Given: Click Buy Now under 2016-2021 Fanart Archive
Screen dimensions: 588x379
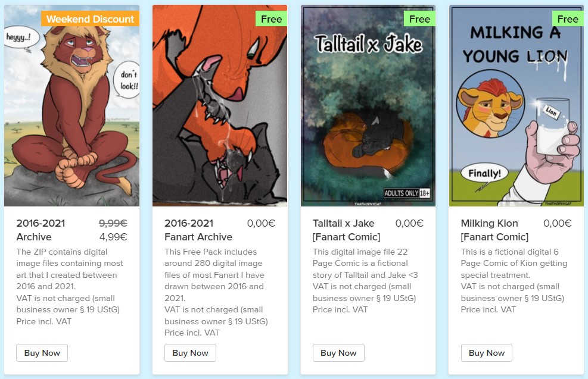Looking at the screenshot, I should [x=190, y=353].
